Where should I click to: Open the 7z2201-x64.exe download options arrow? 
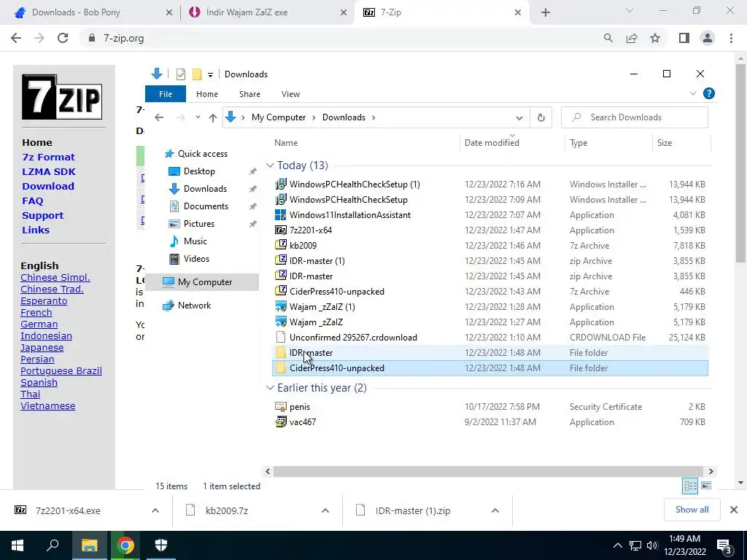(x=155, y=510)
